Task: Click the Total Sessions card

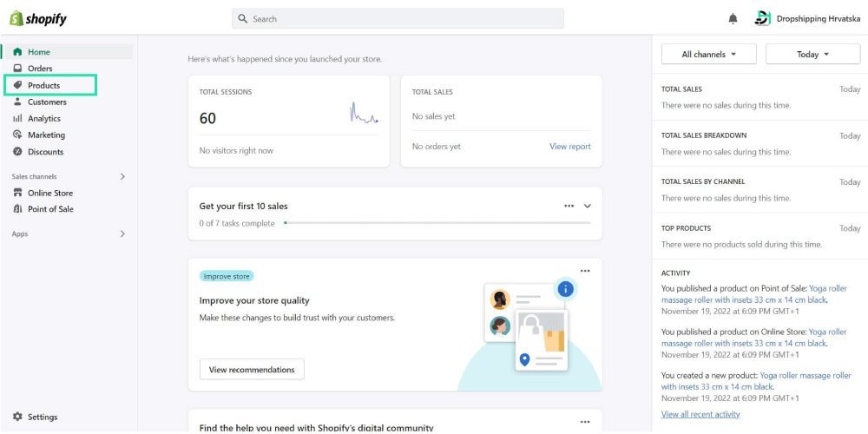Action: click(288, 122)
